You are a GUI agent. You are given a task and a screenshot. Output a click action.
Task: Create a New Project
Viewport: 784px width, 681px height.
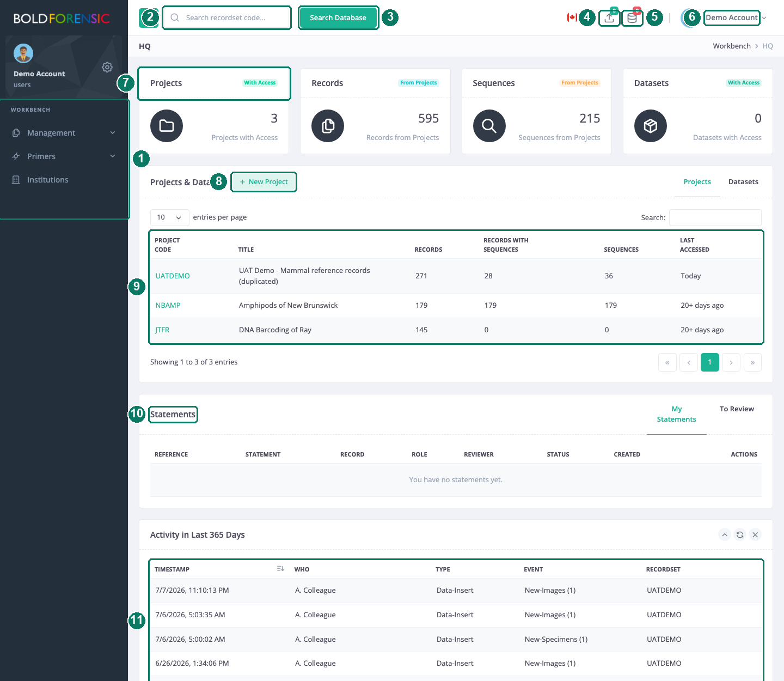coord(264,182)
